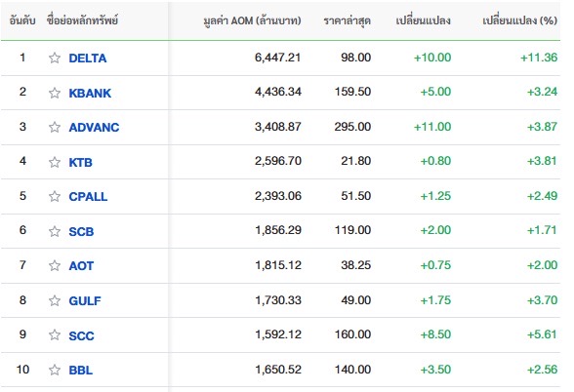Star the GULF stock row
The width and height of the screenshot is (574, 392).
pyautogui.click(x=55, y=300)
